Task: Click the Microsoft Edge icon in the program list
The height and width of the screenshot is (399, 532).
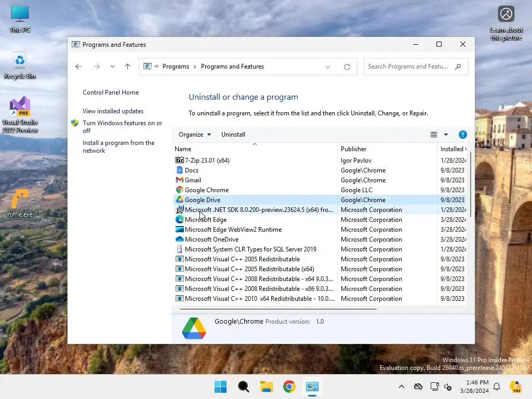Action: click(179, 220)
